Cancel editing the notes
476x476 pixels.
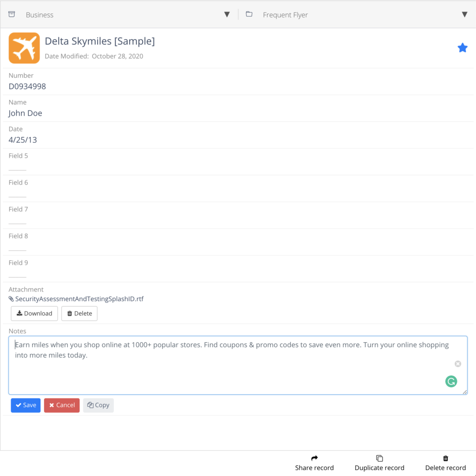click(x=62, y=405)
